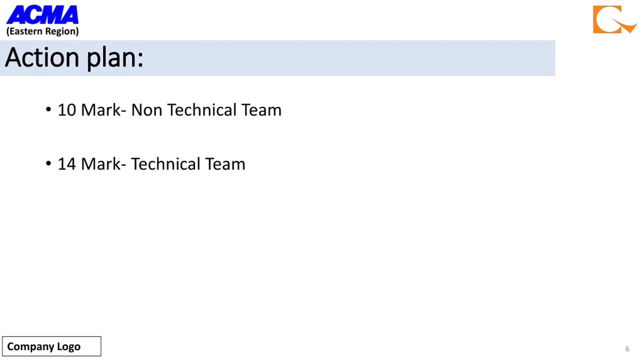Click the bullet dot before 14 Mark
Screen dimensions: 644x362
[48, 164]
